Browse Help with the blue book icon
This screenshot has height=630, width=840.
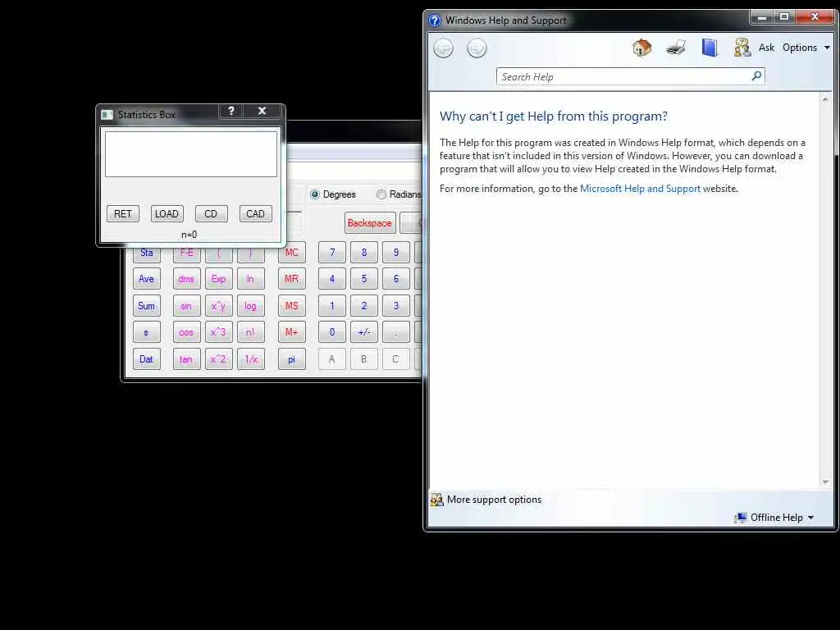[x=710, y=48]
